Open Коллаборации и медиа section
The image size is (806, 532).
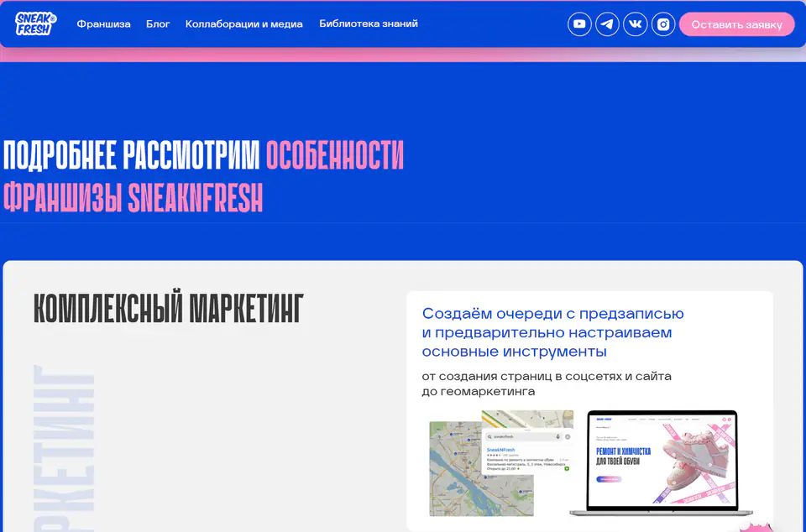click(243, 24)
